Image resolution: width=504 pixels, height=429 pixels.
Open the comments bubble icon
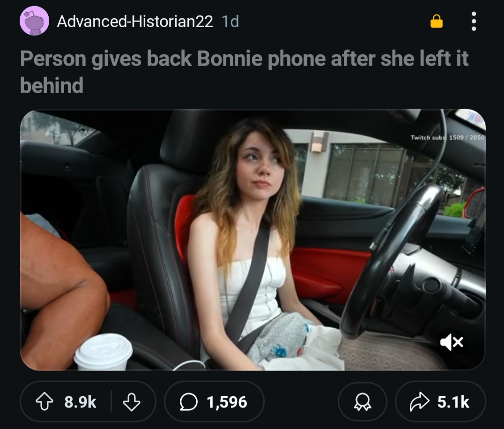point(188,402)
